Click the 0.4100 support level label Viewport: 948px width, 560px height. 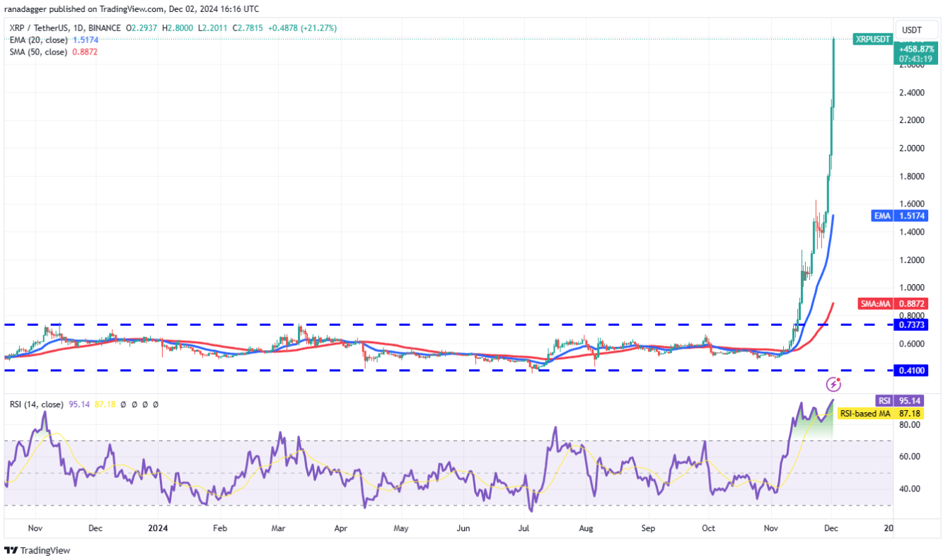pos(913,370)
